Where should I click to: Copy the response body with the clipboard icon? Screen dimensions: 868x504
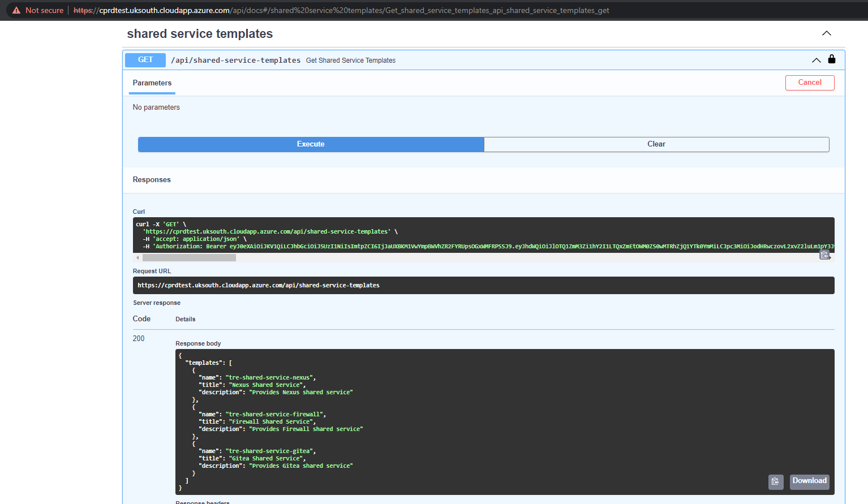pyautogui.click(x=775, y=482)
